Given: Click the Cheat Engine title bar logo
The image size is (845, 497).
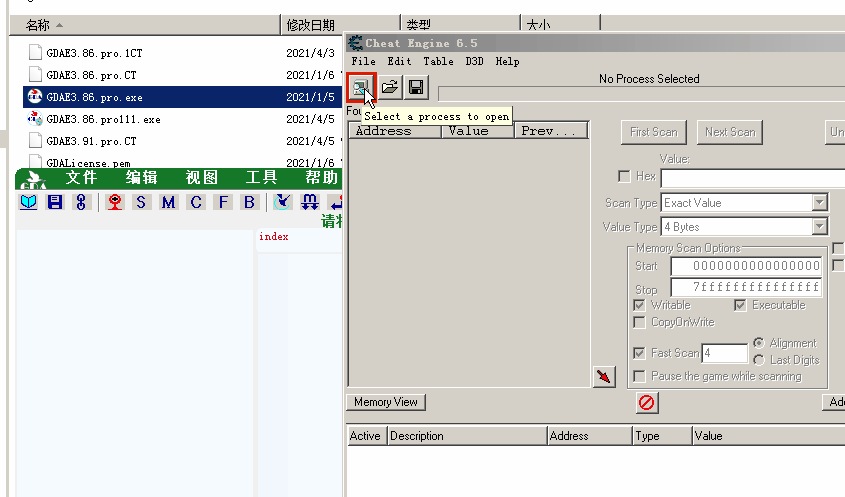Looking at the screenshot, I should (355, 43).
